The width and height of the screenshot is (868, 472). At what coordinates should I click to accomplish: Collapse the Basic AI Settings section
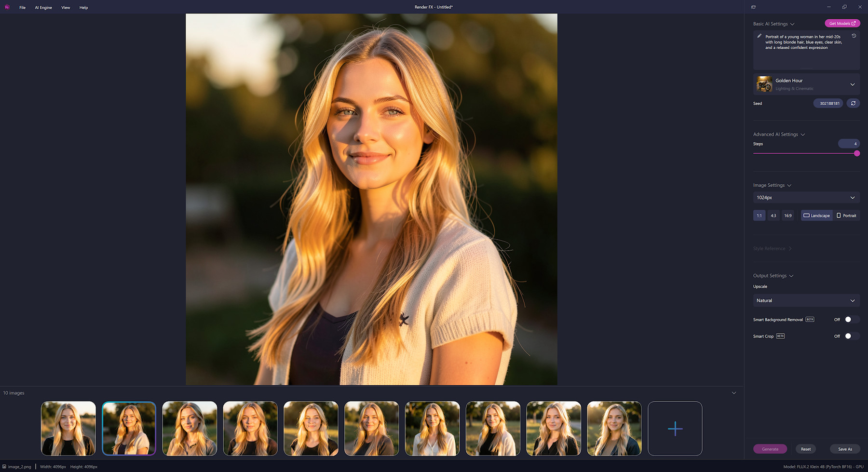point(773,24)
